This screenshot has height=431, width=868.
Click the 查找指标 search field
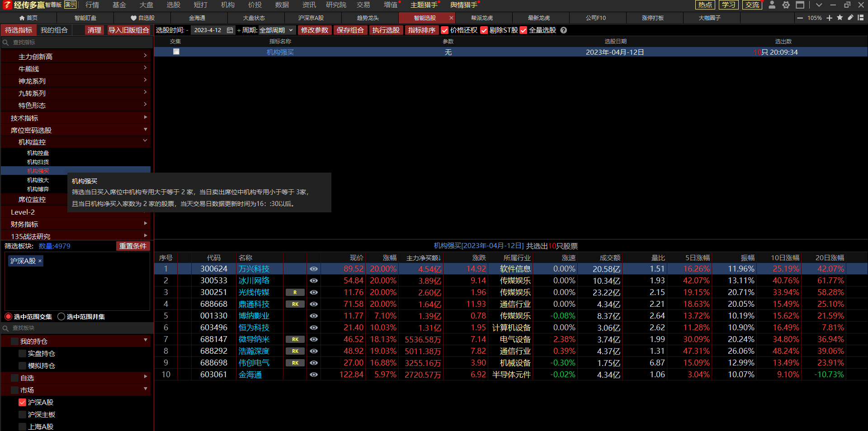pos(77,42)
